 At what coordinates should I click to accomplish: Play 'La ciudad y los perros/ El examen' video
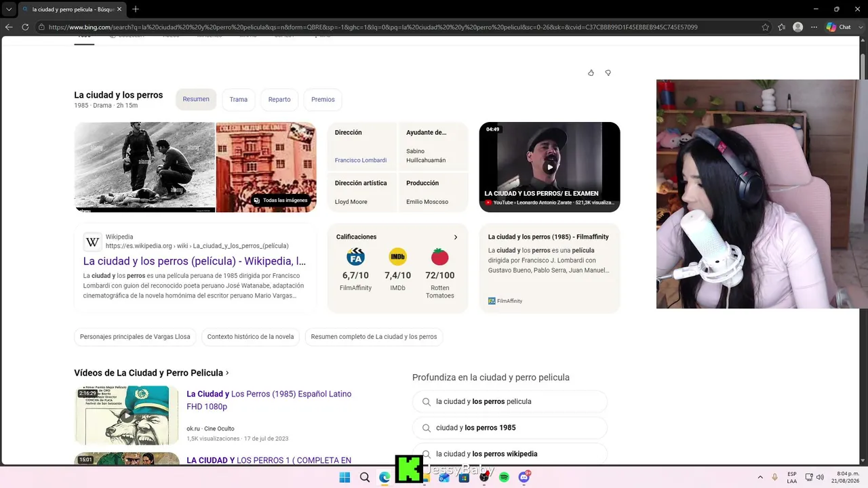(550, 167)
